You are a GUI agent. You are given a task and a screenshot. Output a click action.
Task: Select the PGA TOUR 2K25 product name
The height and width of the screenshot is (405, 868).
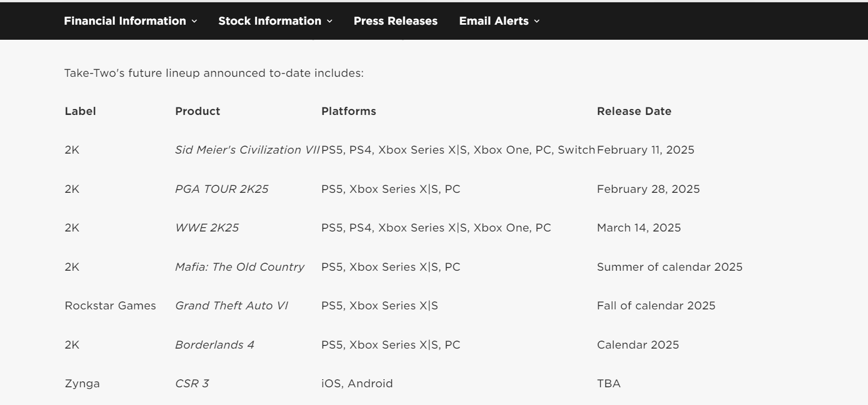click(x=222, y=189)
